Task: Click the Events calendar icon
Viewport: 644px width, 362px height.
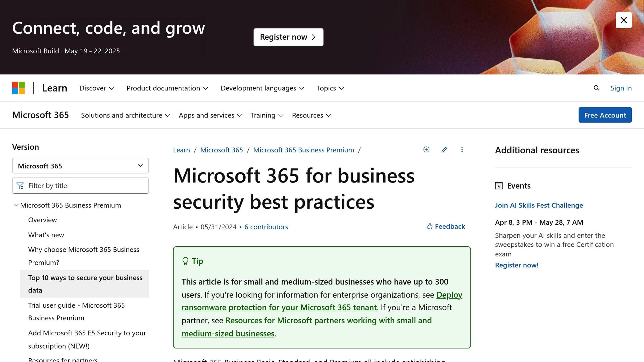Action: pyautogui.click(x=499, y=186)
